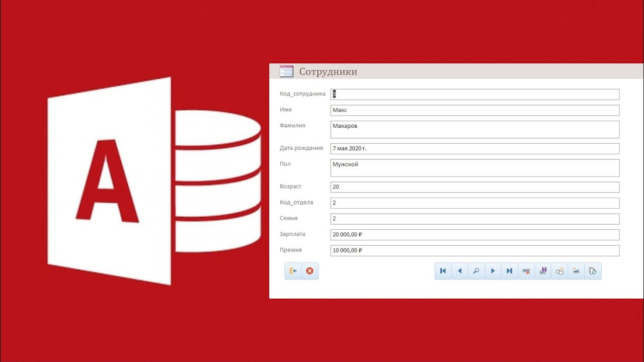The height and width of the screenshot is (362, 644).
Task: Click the Фамилия field containing Макаров
Action: (x=475, y=129)
